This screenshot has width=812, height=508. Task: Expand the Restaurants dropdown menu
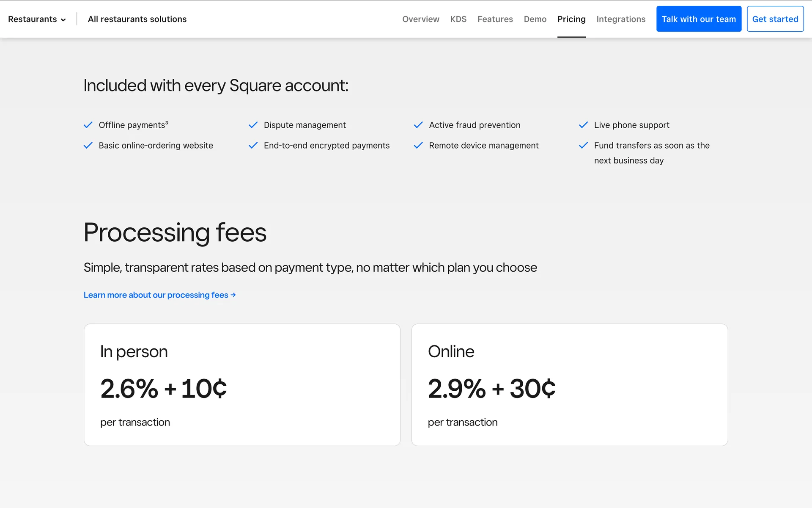pos(37,19)
